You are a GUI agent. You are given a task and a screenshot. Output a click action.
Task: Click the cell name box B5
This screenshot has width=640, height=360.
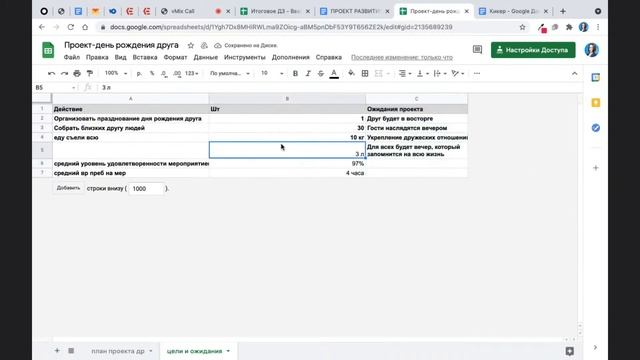pos(55,87)
